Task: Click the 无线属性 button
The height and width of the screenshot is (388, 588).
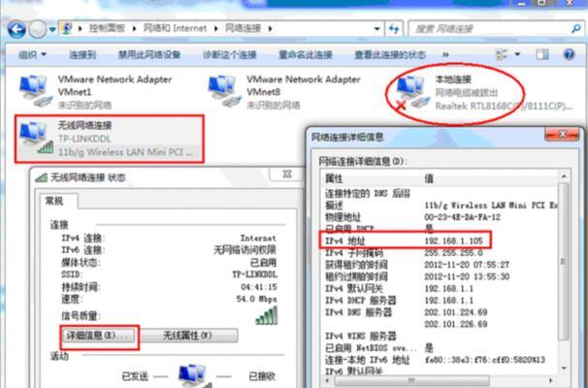Action: pos(187,336)
